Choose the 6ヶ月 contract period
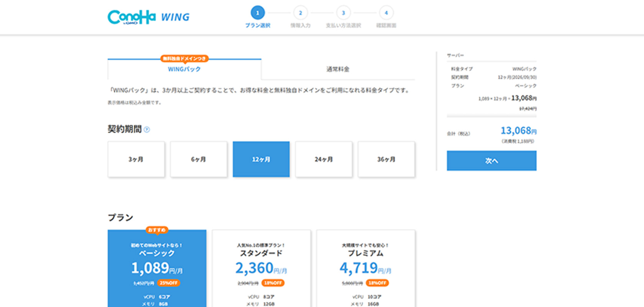Viewport: 644px width, 307px height. 199,159
